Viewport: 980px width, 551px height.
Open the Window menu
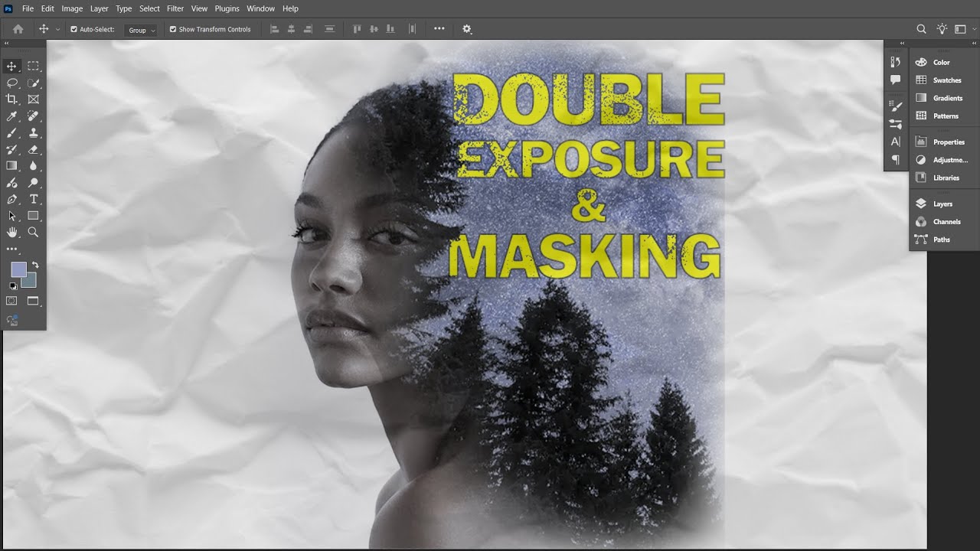(260, 8)
